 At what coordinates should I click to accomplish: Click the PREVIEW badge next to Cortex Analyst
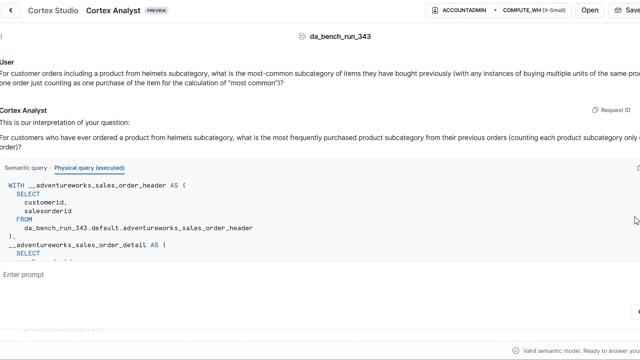(156, 11)
